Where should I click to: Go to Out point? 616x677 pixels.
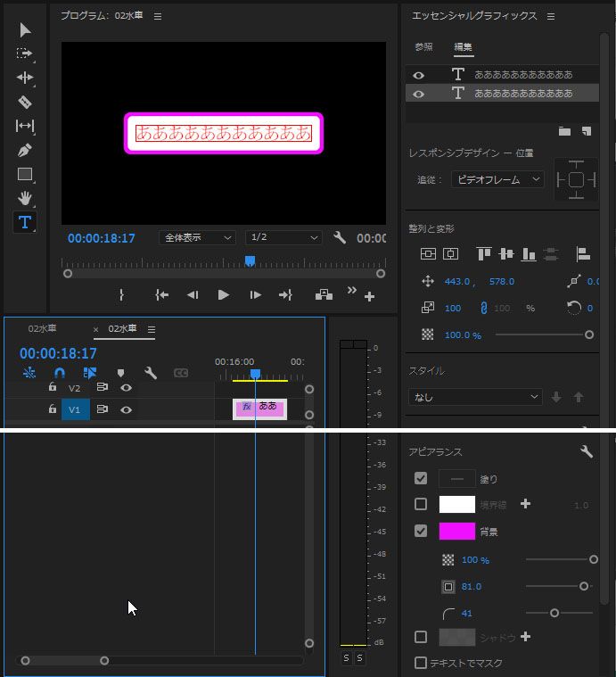coord(285,295)
